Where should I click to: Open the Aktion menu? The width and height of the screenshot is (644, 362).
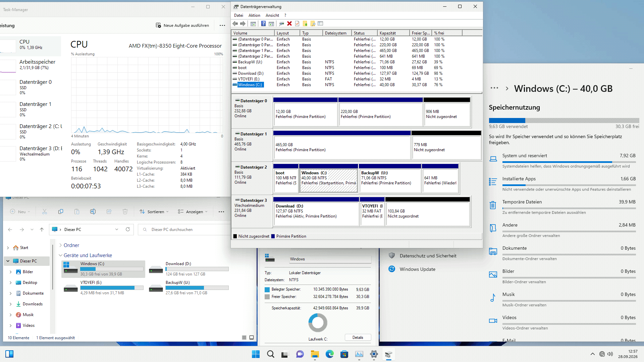(254, 15)
